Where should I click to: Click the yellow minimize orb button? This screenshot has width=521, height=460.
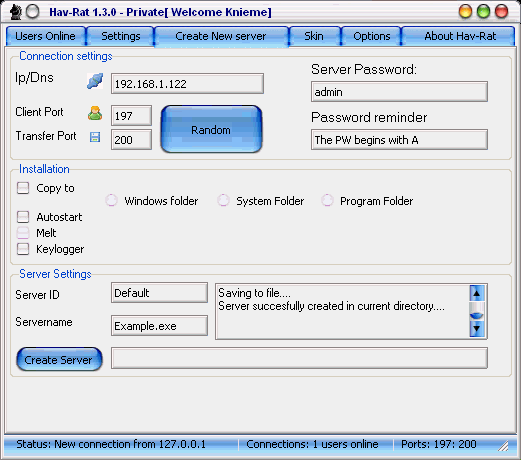pyautogui.click(x=465, y=12)
